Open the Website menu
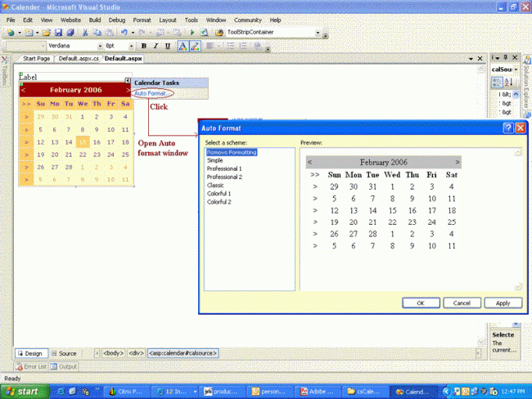 [x=70, y=20]
